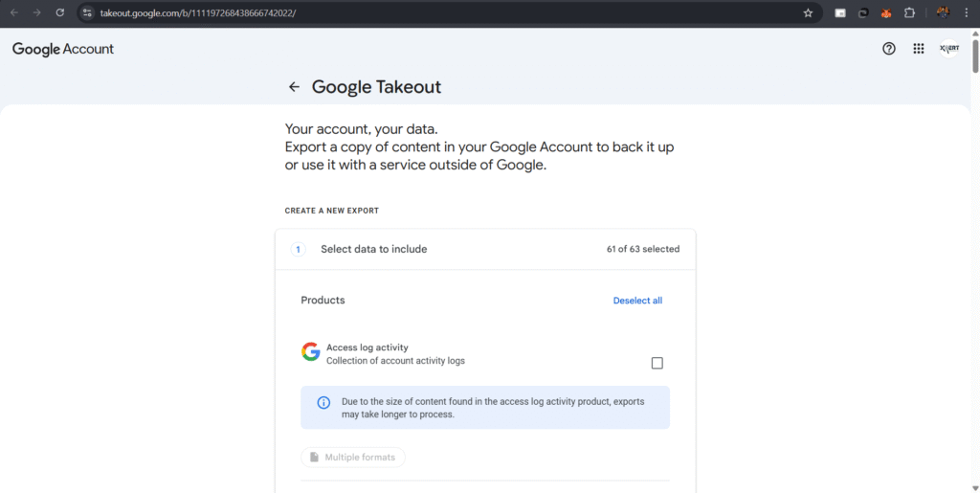Open the MetaMask fox extension
This screenshot has height=493, width=980.
pos(886,13)
